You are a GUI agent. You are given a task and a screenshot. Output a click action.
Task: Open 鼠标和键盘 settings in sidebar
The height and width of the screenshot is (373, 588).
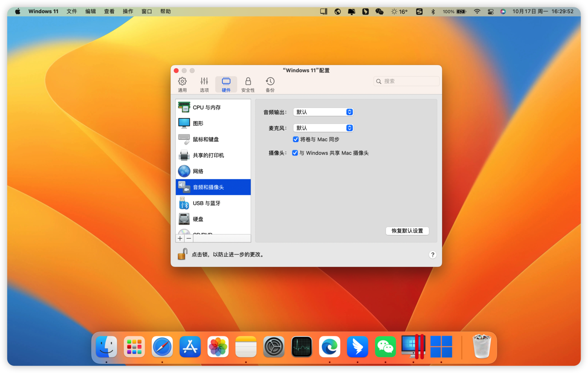point(213,139)
